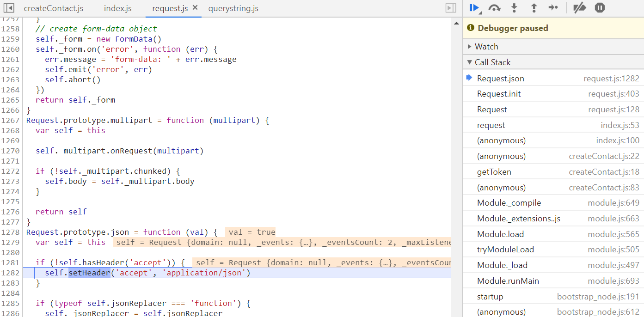Click 'self._form = new FormData()' line
Screen dimensions: 644x317
pyautogui.click(x=98, y=39)
